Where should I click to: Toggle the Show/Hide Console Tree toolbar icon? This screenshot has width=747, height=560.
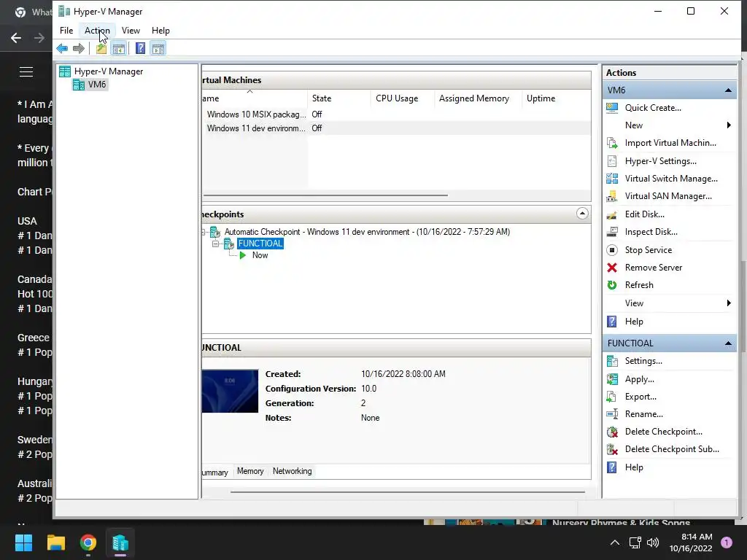[x=119, y=48]
